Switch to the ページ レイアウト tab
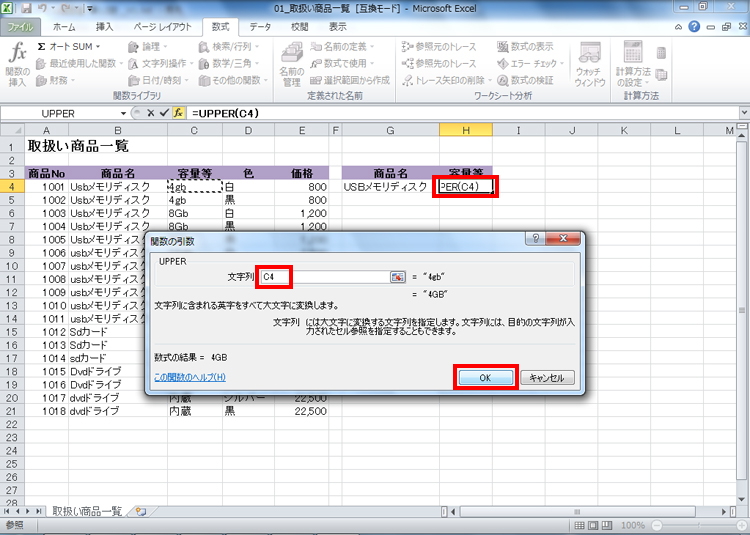The width and height of the screenshot is (750, 535). (163, 27)
